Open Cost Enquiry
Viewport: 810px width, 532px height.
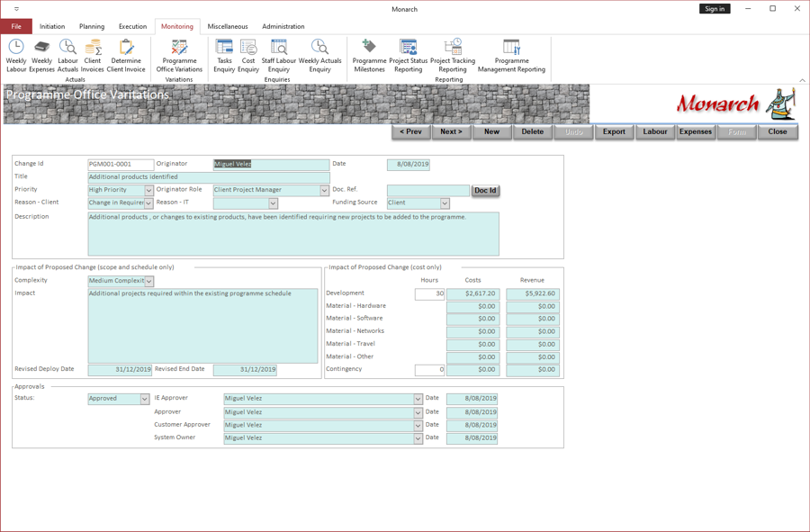248,55
